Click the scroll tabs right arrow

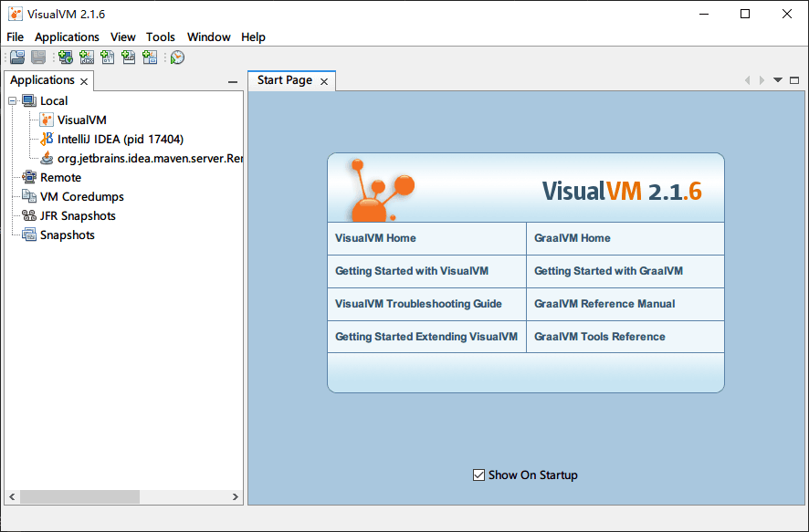tap(762, 80)
